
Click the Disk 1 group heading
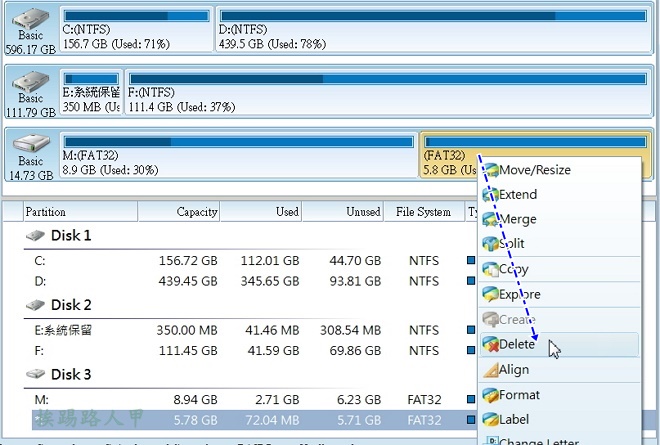click(x=71, y=235)
